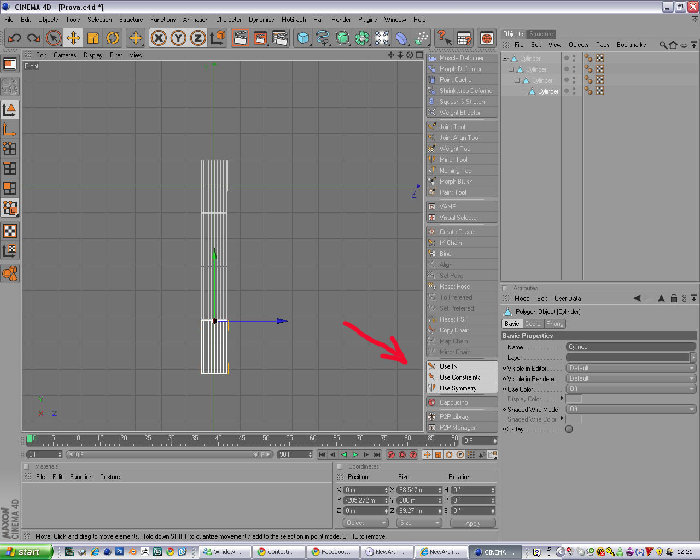Open the Visible in Editor dropdown

click(630, 368)
